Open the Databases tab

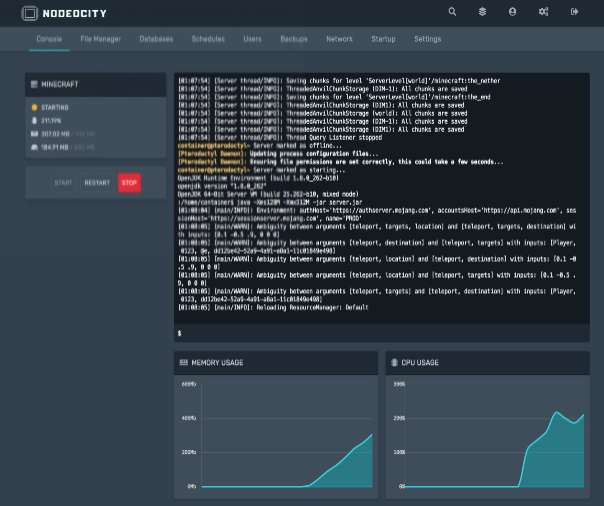(x=156, y=39)
